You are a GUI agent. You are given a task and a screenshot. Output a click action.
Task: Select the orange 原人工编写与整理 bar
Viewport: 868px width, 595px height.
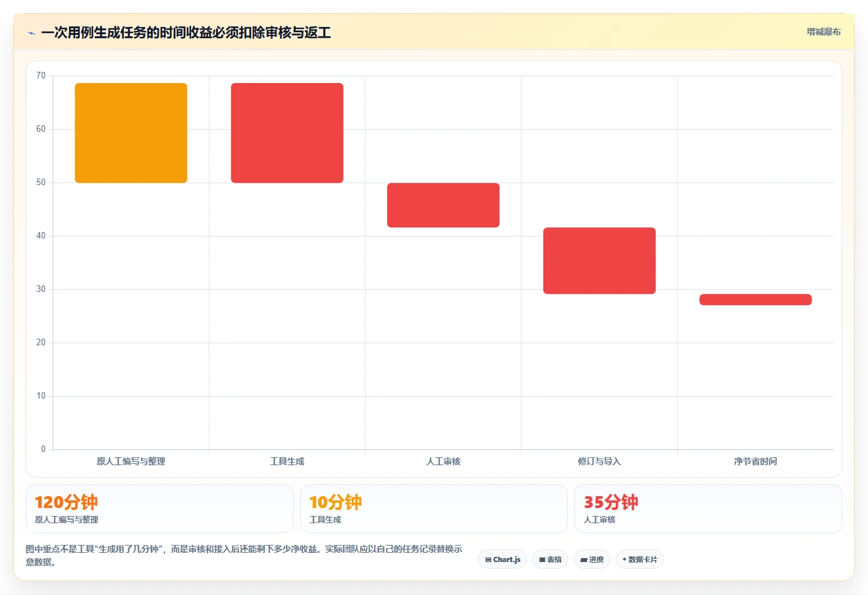coord(131,133)
